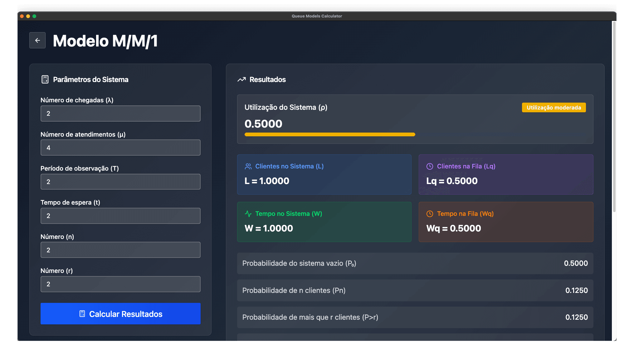Focus the Número (n) input field
634x364 pixels.
pyautogui.click(x=120, y=250)
